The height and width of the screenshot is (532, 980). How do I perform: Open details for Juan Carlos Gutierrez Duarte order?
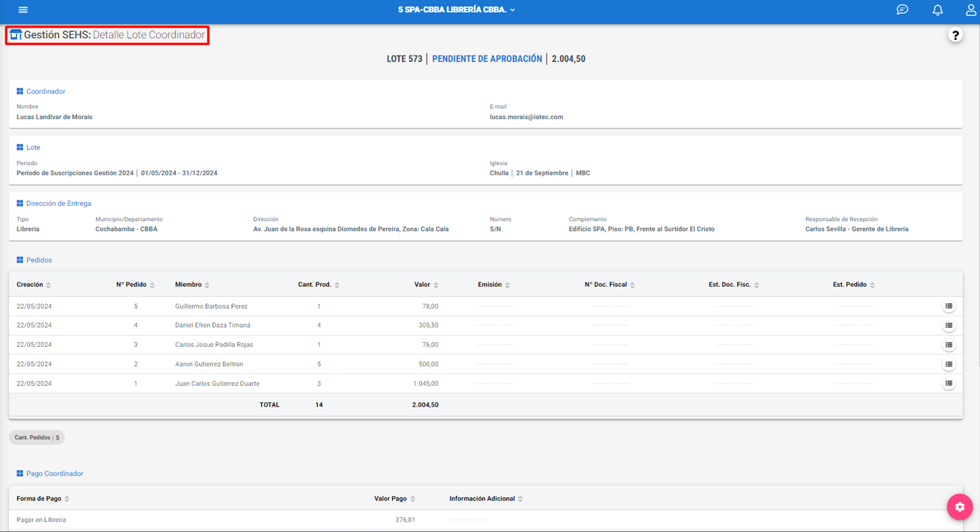click(949, 383)
